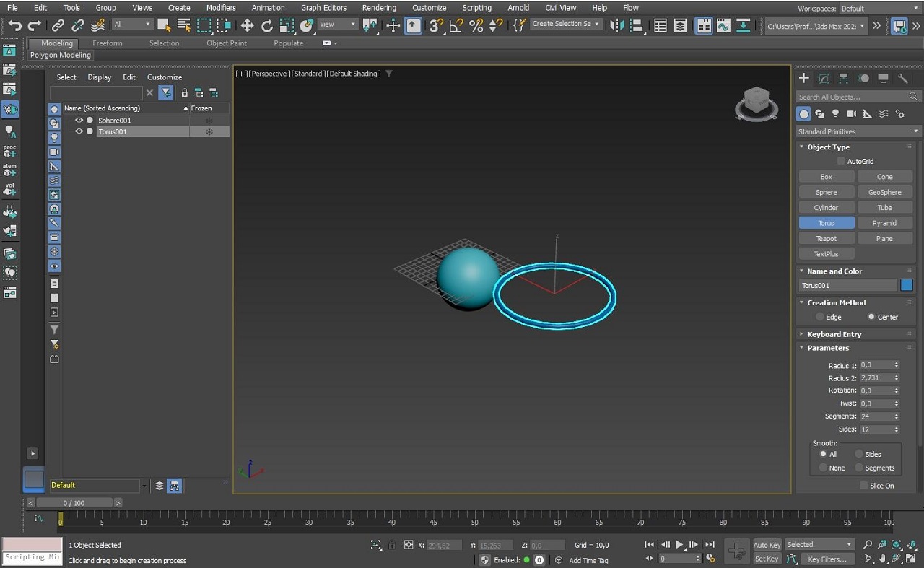Activate the Select and Rotate tool

tap(267, 26)
